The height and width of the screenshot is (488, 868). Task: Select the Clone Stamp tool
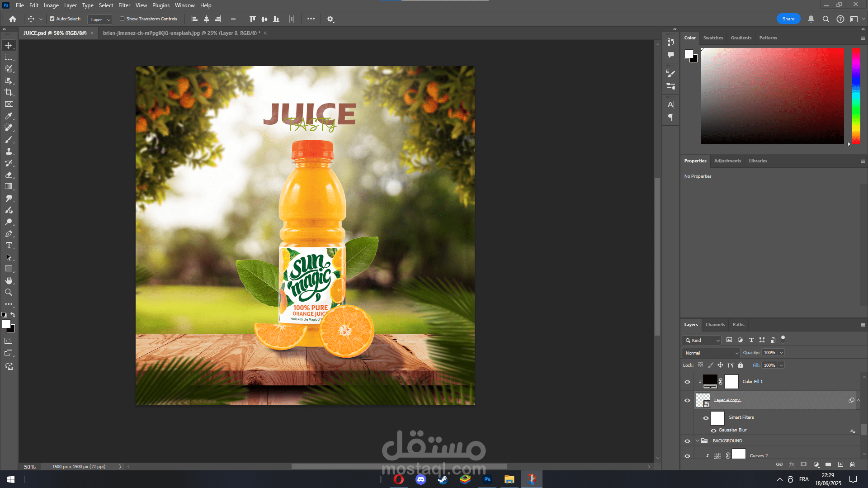[9, 151]
